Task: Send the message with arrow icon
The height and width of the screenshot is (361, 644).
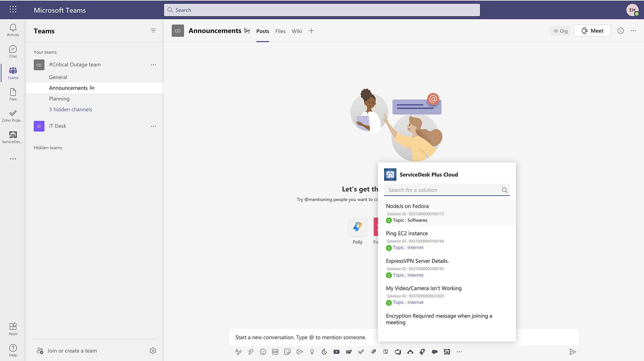Action: (x=572, y=352)
